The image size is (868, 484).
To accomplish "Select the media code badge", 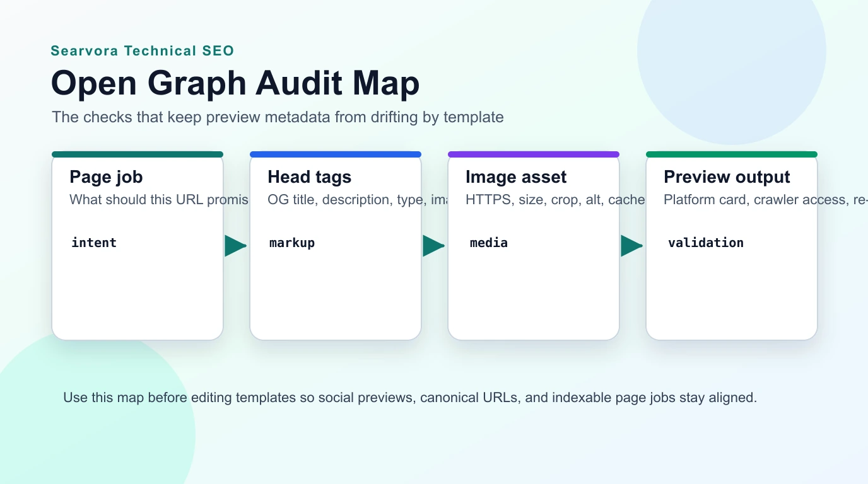I will [x=488, y=243].
